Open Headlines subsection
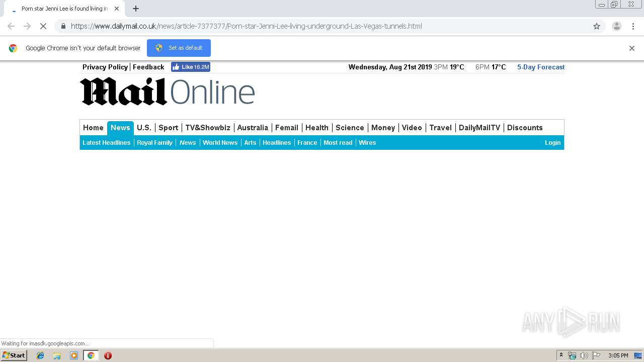 pos(277,143)
